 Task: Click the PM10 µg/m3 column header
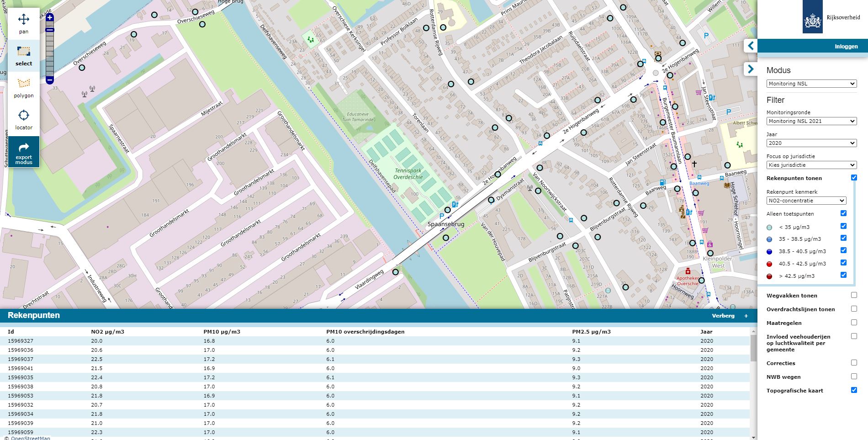(x=222, y=332)
